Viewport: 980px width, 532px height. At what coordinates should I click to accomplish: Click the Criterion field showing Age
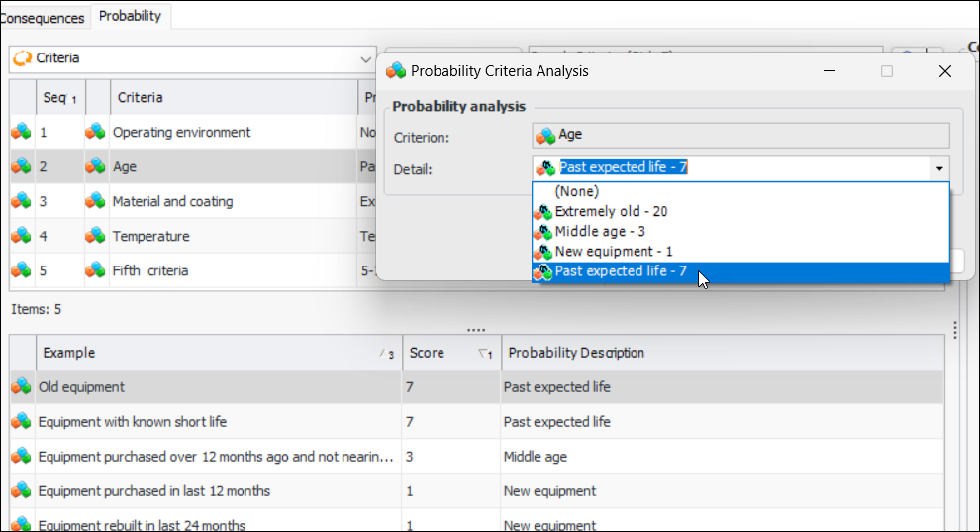pyautogui.click(x=740, y=135)
